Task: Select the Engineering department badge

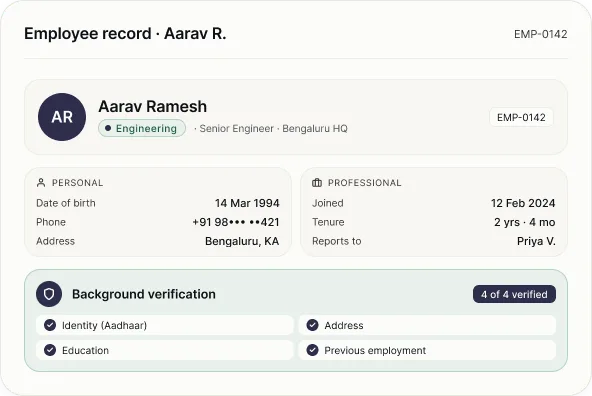Action: [x=142, y=128]
